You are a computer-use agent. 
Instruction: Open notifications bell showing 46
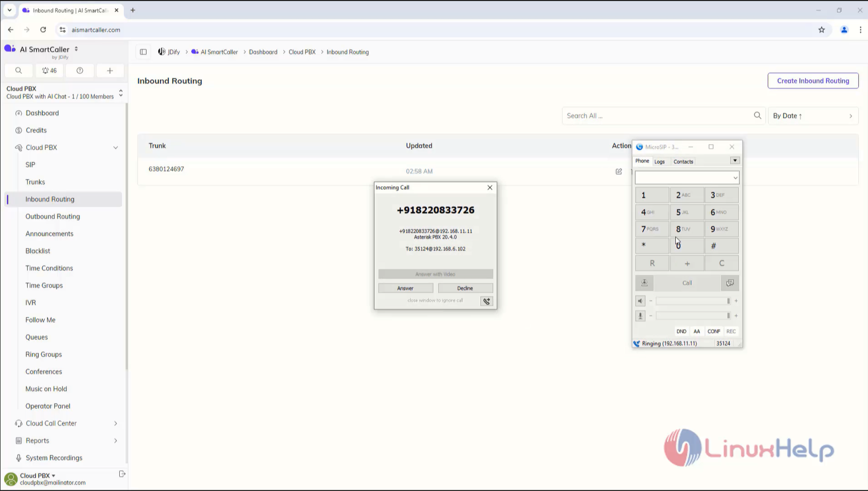[49, 71]
